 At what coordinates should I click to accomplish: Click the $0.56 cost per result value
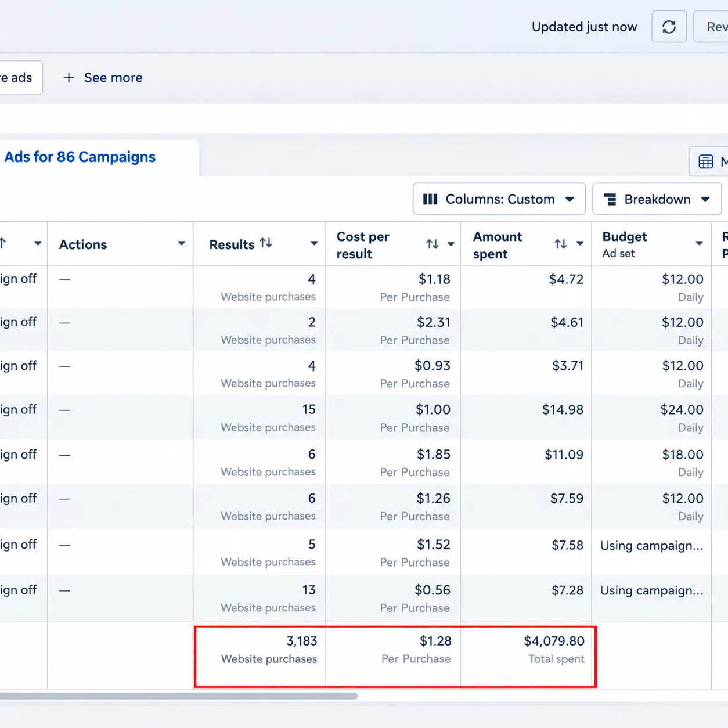point(433,590)
